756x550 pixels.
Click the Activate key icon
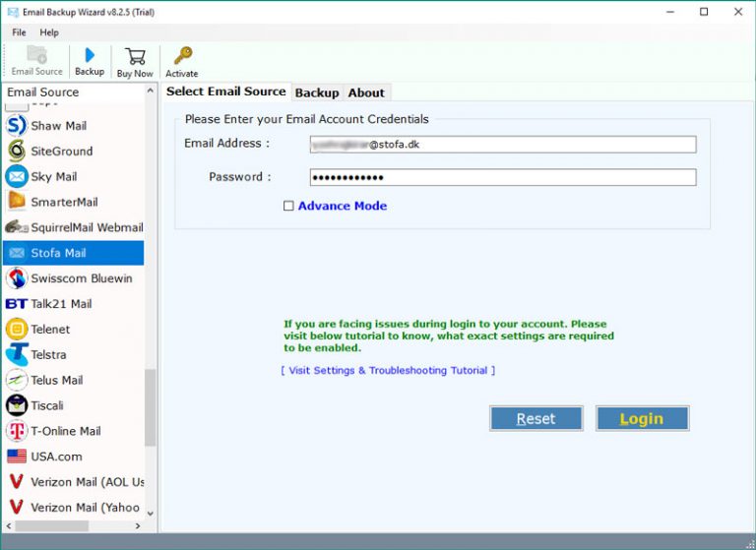[x=183, y=55]
